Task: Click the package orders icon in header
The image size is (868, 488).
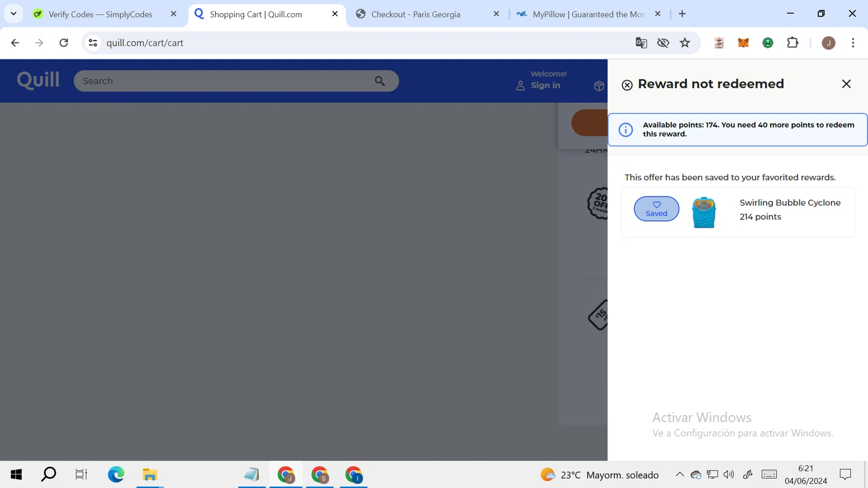Action: 599,86
